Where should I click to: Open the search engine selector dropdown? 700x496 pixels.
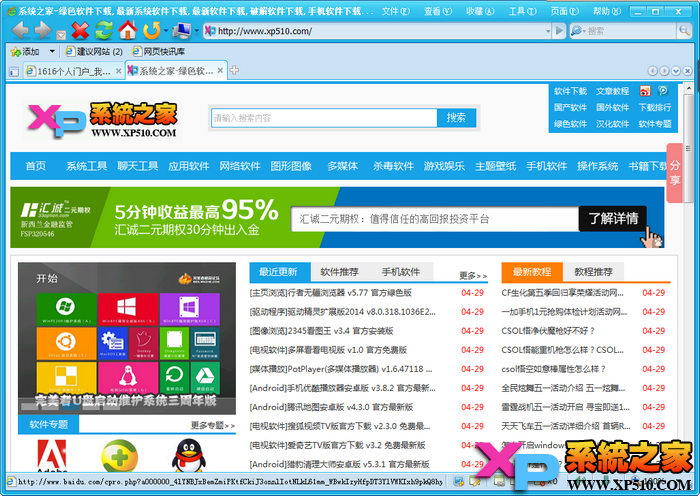coord(578,31)
